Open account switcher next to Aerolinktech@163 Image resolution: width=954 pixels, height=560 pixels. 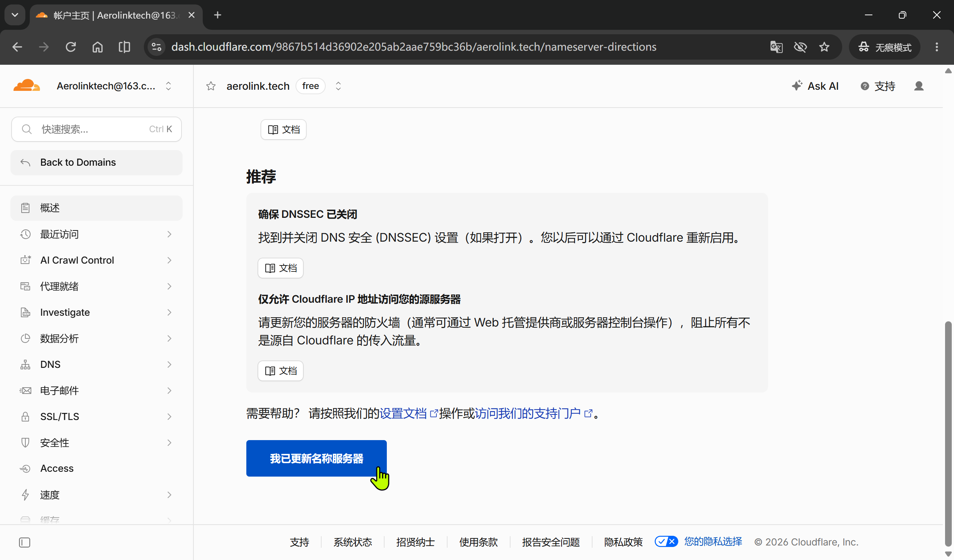(168, 86)
